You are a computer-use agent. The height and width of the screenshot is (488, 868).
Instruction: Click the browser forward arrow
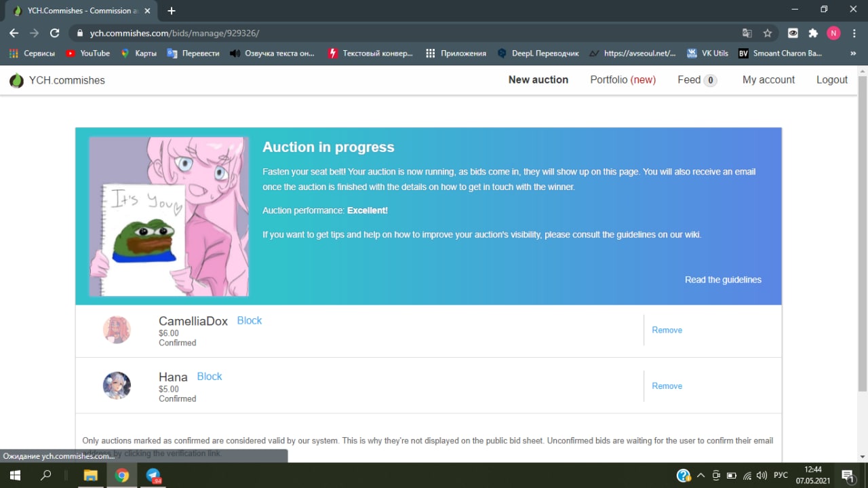point(34,33)
